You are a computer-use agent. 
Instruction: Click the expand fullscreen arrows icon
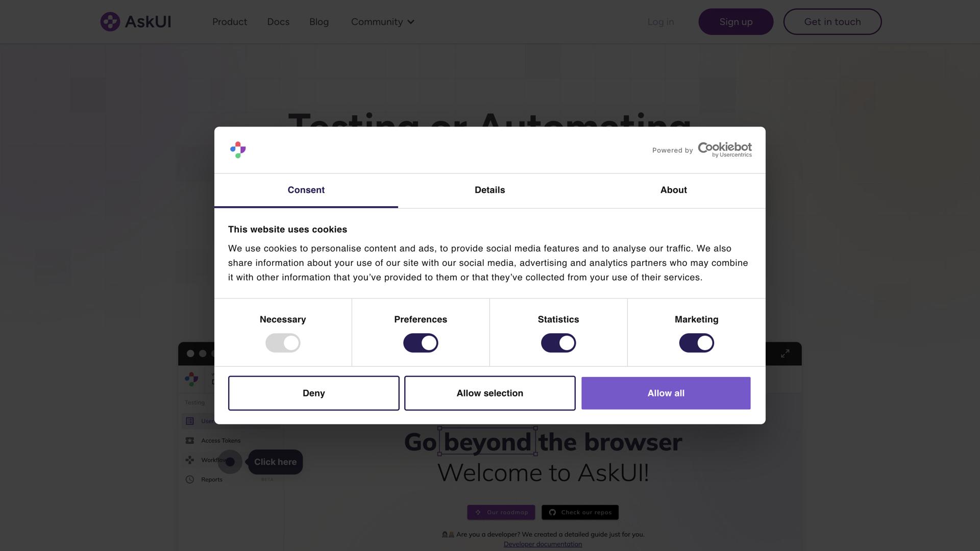click(785, 354)
